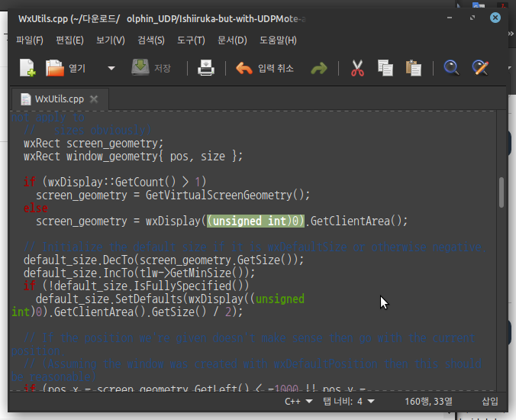Print the document via printer icon

coord(206,68)
